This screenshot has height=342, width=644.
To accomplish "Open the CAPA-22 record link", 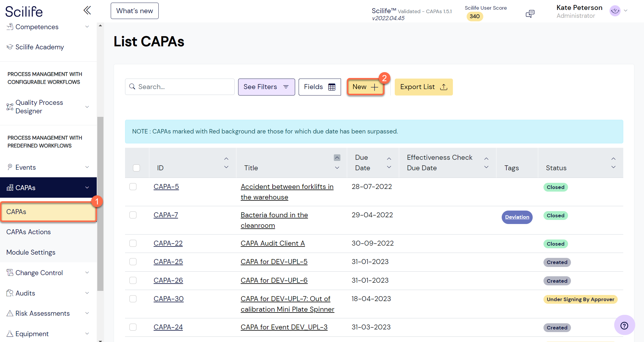I will [x=168, y=243].
